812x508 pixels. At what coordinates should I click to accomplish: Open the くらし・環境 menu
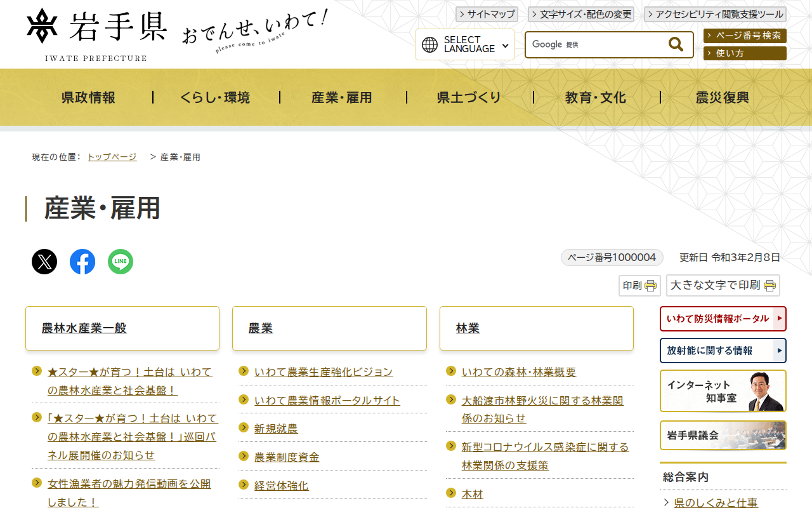coord(216,97)
